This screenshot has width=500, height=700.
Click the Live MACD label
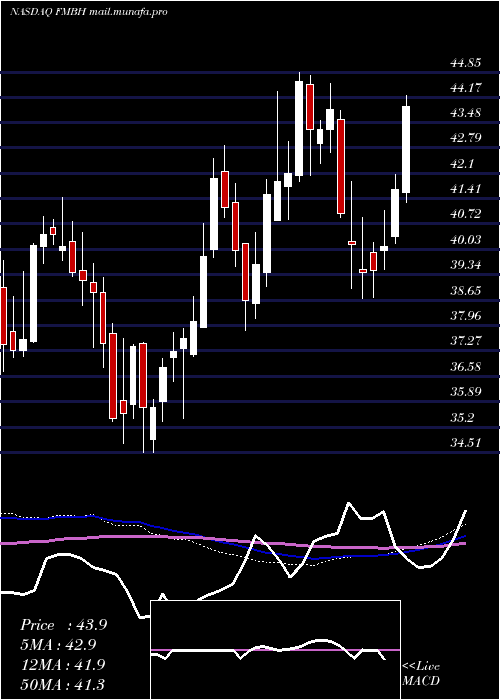pos(421,674)
